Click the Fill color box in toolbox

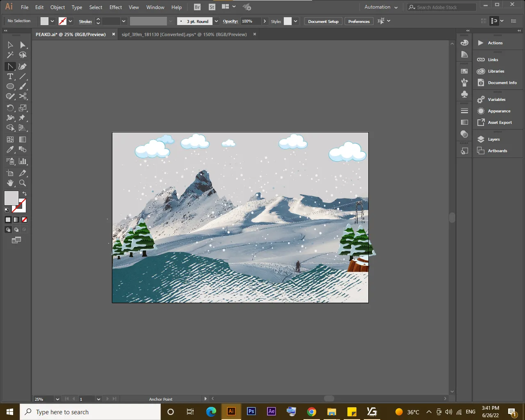tap(11, 198)
